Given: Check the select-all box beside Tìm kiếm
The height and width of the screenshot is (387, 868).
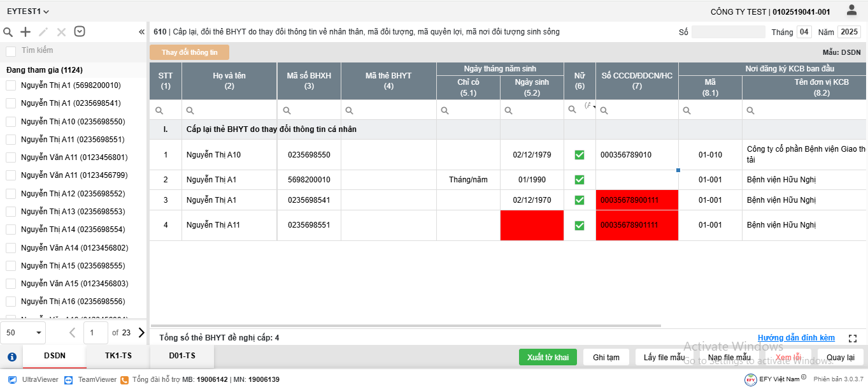Looking at the screenshot, I should point(11,51).
